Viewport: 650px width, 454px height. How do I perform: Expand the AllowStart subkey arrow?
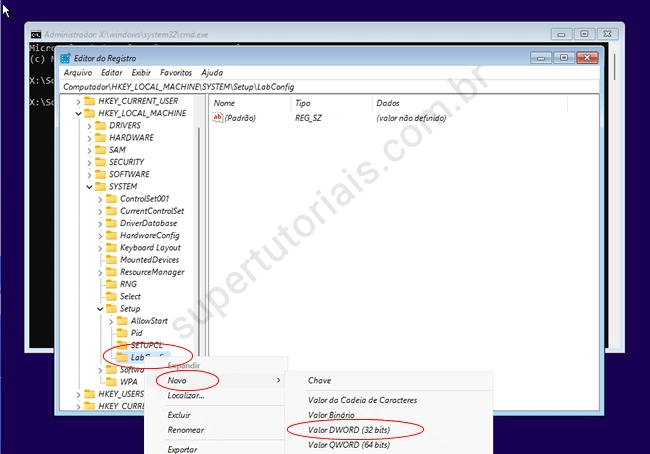coord(111,321)
